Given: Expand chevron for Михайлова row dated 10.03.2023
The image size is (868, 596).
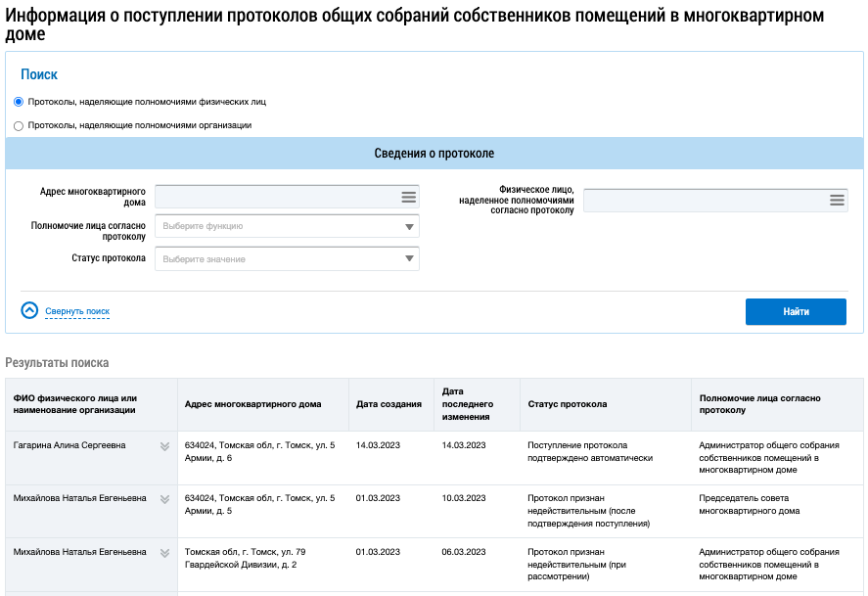Looking at the screenshot, I should 165,499.
